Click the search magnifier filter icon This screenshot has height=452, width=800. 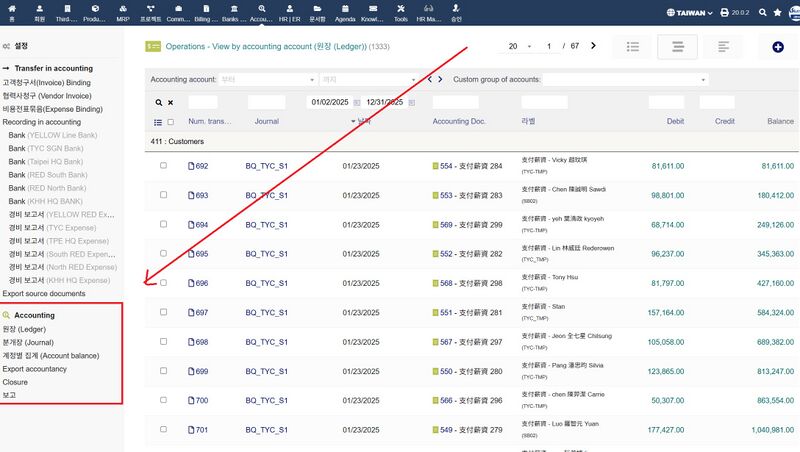pos(158,102)
